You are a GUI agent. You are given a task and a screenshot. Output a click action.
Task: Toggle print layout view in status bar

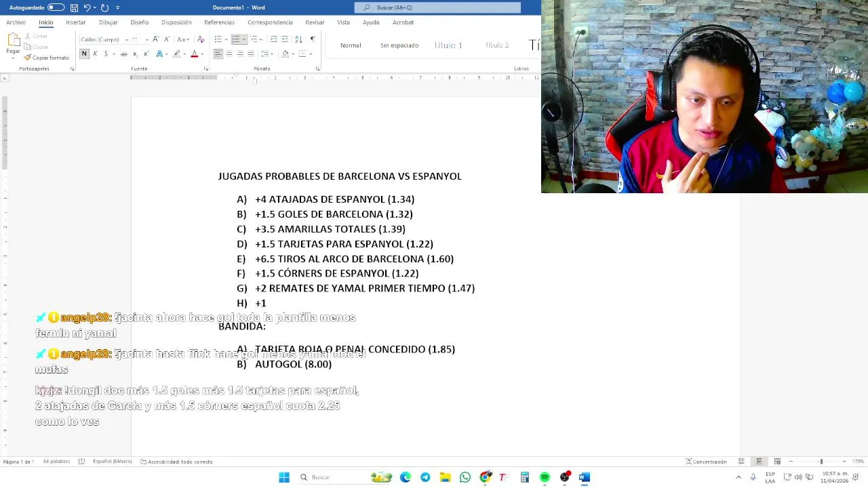pos(759,462)
